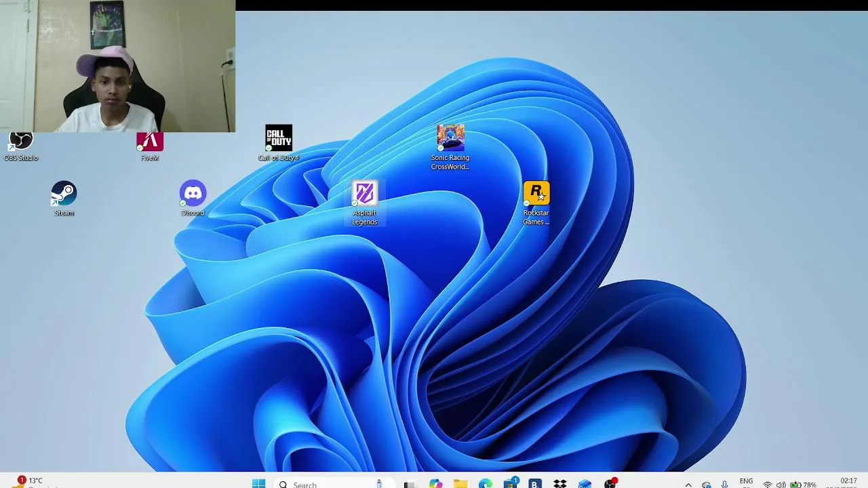Show hidden system tray icons
Viewport: 868px width, 488px height.
tap(688, 485)
